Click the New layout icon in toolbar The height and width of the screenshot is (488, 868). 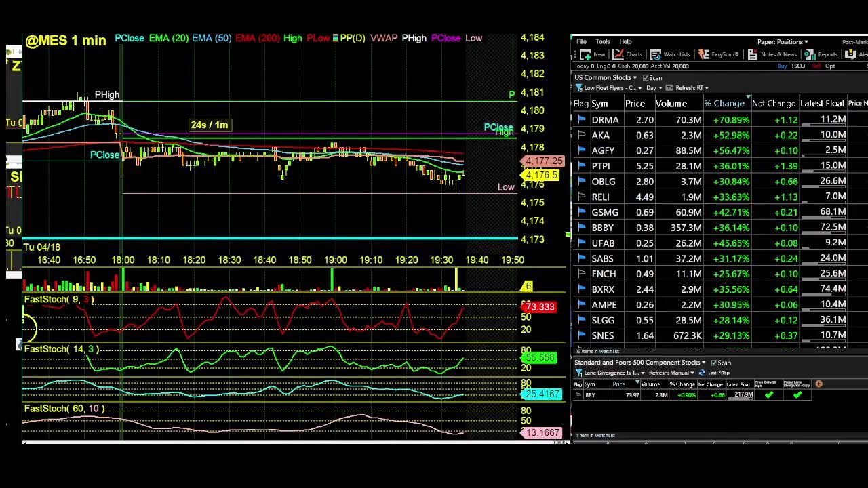(x=585, y=54)
